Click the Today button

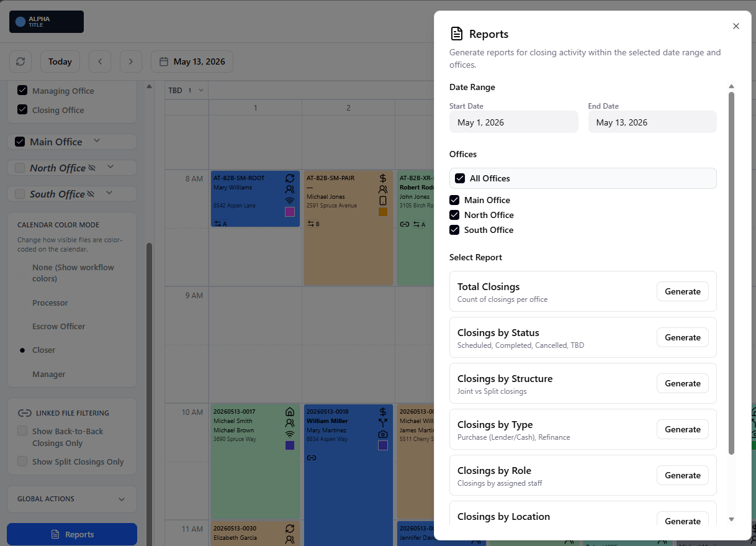click(x=60, y=61)
